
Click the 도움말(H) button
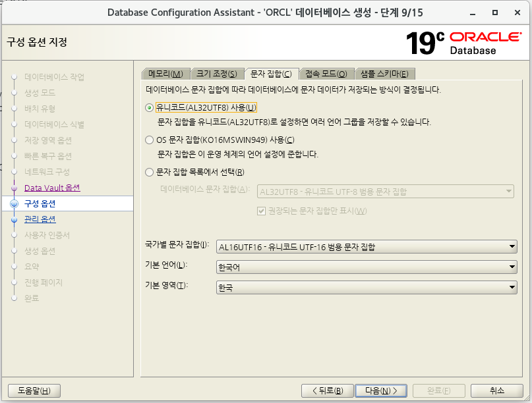pos(34,390)
